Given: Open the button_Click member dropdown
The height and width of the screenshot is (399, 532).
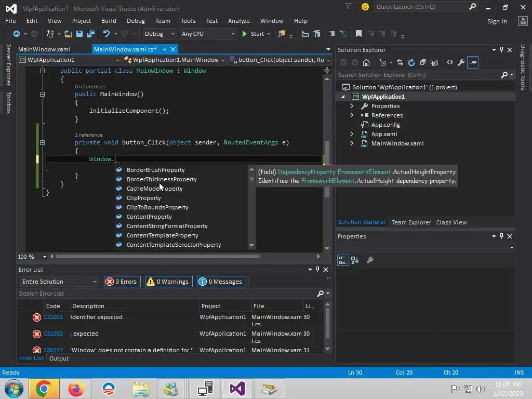Looking at the screenshot, I should click(x=280, y=60).
